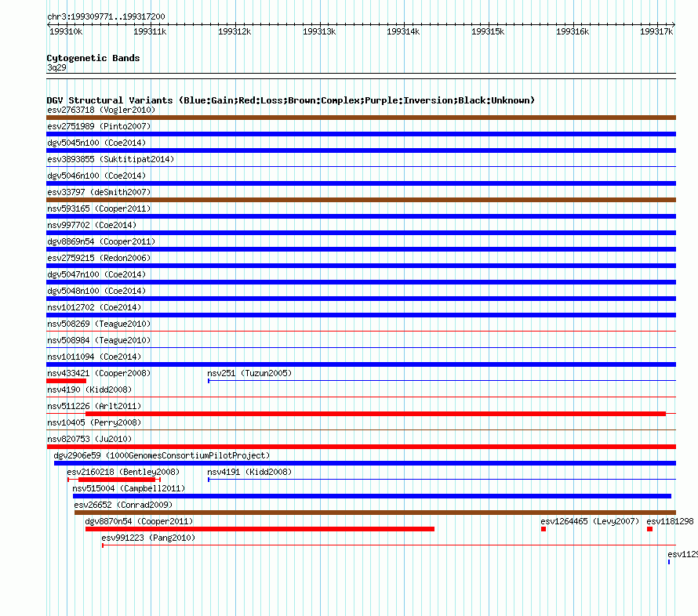The image size is (698, 616).
Task: Click the brown esv2763718 complex bar
Action: [x=361, y=118]
